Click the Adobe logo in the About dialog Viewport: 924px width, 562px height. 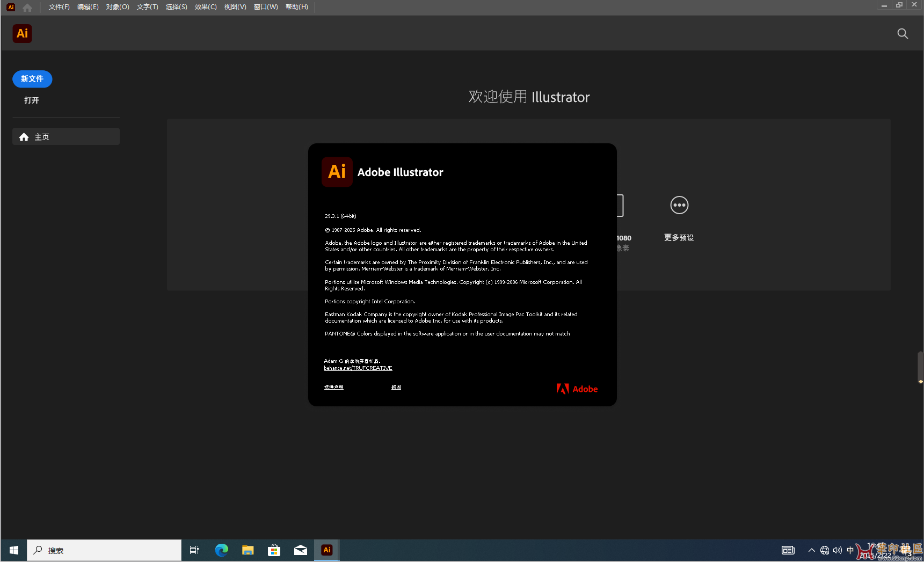point(577,389)
